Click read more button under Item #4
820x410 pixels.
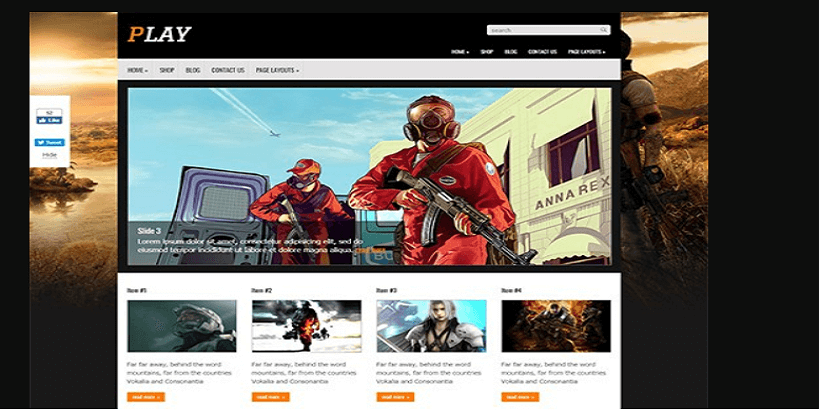pos(520,397)
